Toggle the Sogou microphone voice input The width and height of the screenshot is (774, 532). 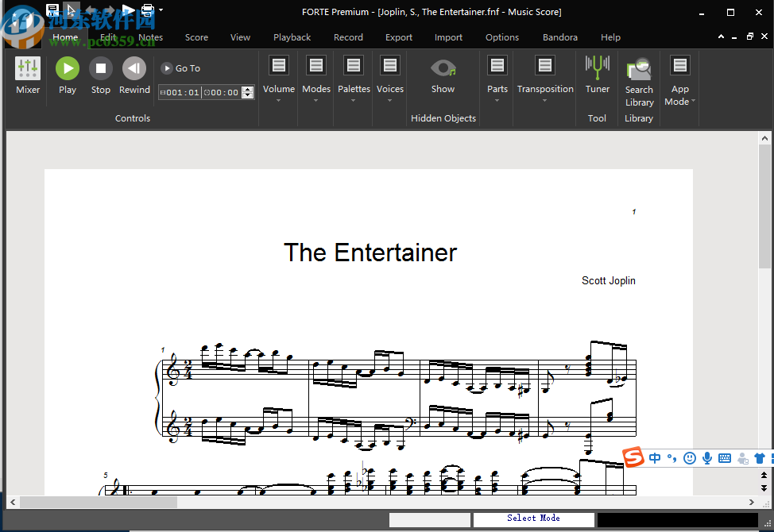707,458
